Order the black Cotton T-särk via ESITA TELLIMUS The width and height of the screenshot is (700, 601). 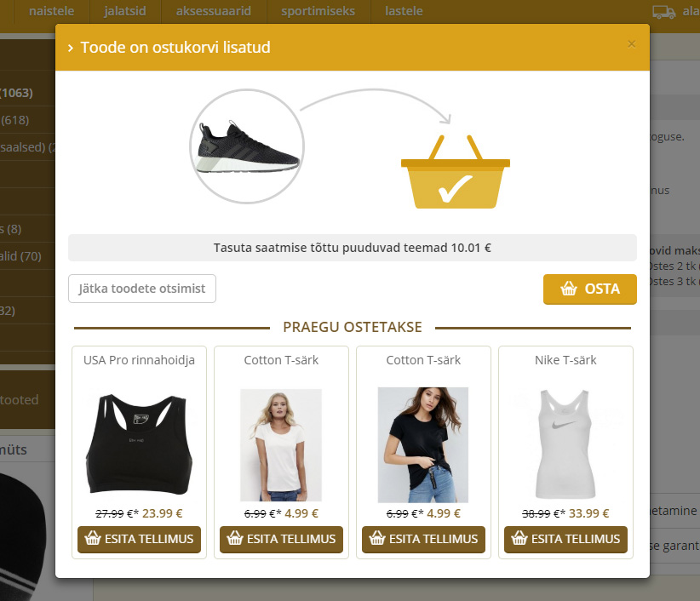[x=423, y=539]
